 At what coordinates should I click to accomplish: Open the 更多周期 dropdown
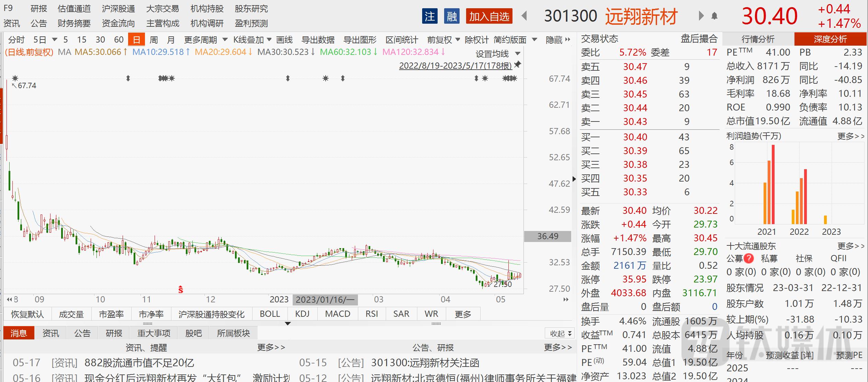[x=200, y=39]
